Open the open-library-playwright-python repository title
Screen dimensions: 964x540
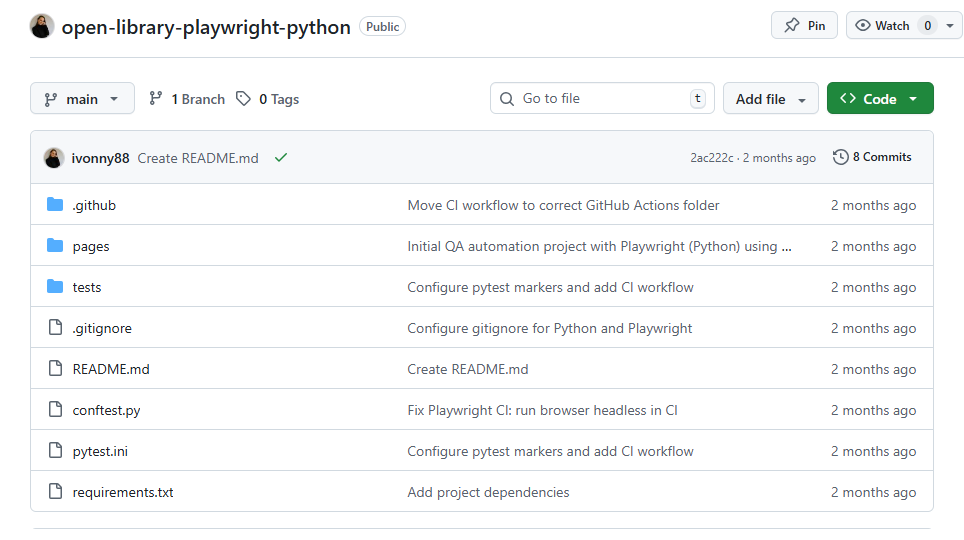[x=206, y=27]
